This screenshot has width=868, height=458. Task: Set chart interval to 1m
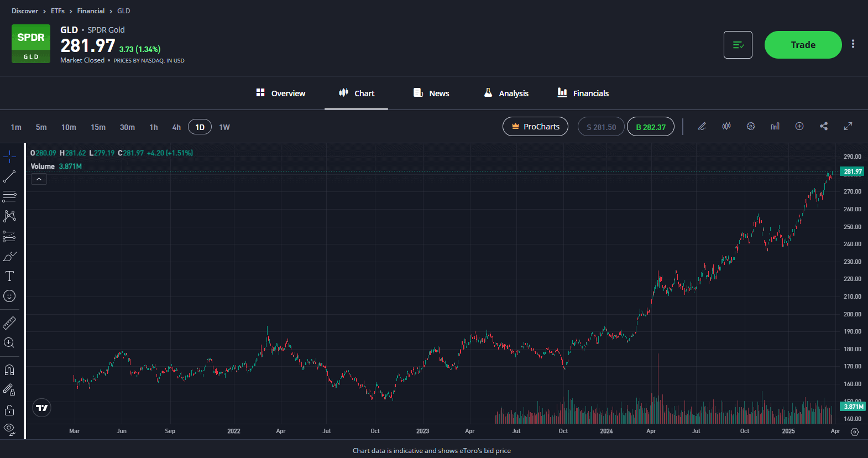[x=16, y=127]
